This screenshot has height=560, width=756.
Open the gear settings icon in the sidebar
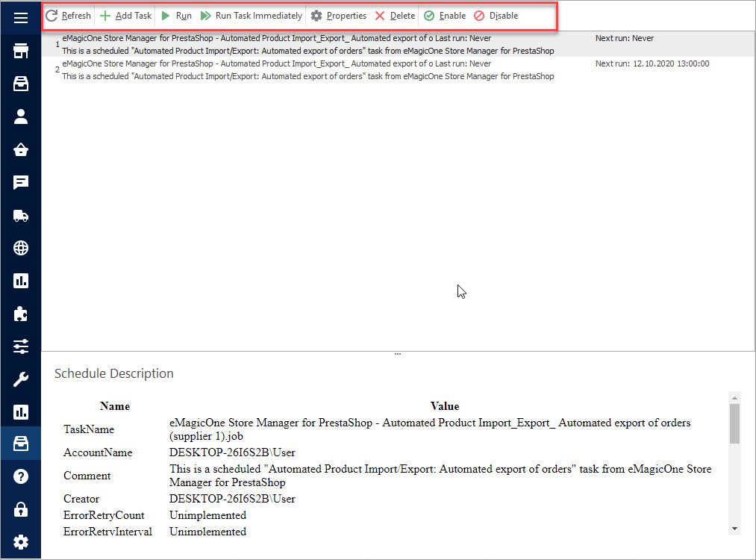click(x=21, y=542)
